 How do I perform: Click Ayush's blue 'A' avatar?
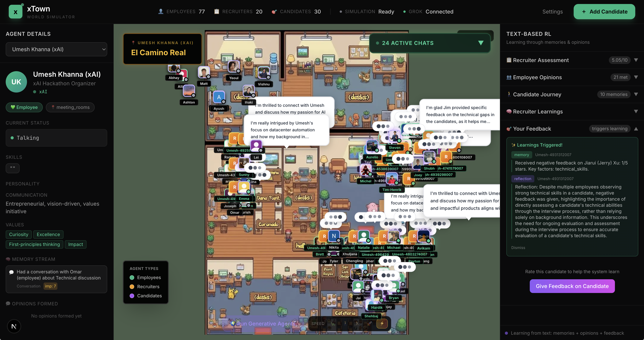219,97
